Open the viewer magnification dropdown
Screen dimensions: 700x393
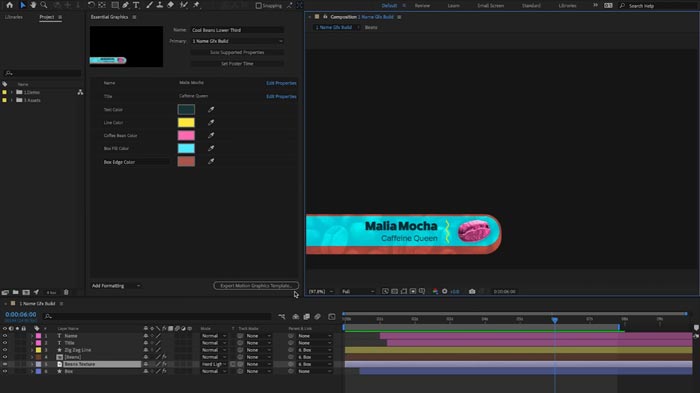pyautogui.click(x=321, y=292)
